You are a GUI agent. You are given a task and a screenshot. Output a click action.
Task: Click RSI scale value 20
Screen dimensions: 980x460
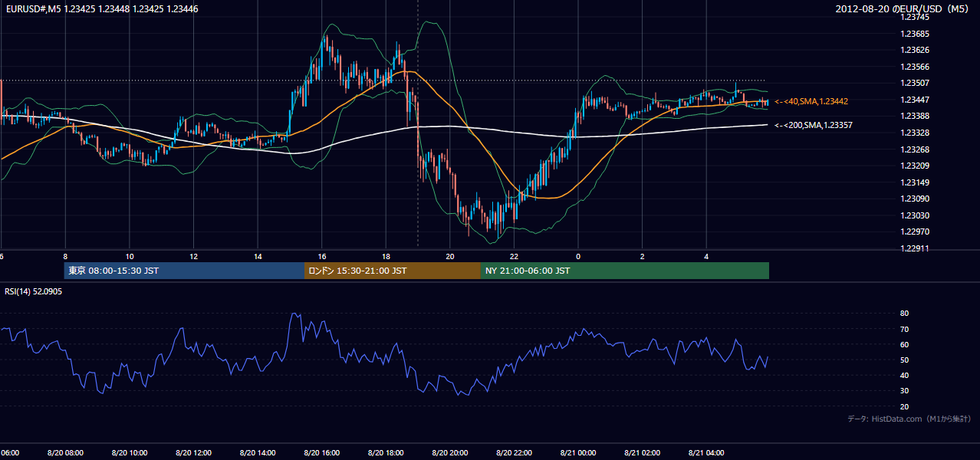pos(904,406)
